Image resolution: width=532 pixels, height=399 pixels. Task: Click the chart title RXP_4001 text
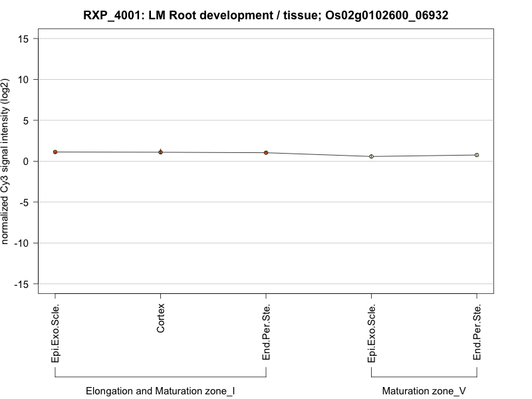(265, 15)
